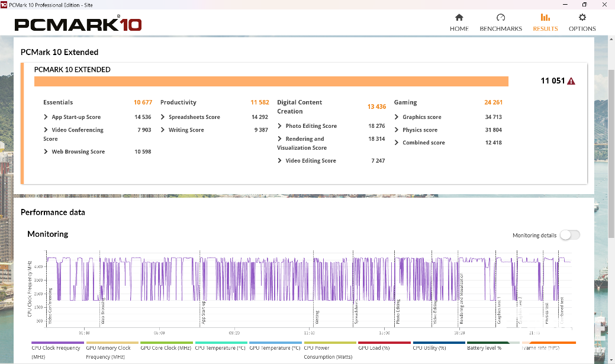615x364 pixels.
Task: Click the Home house icon
Action: [x=459, y=17]
